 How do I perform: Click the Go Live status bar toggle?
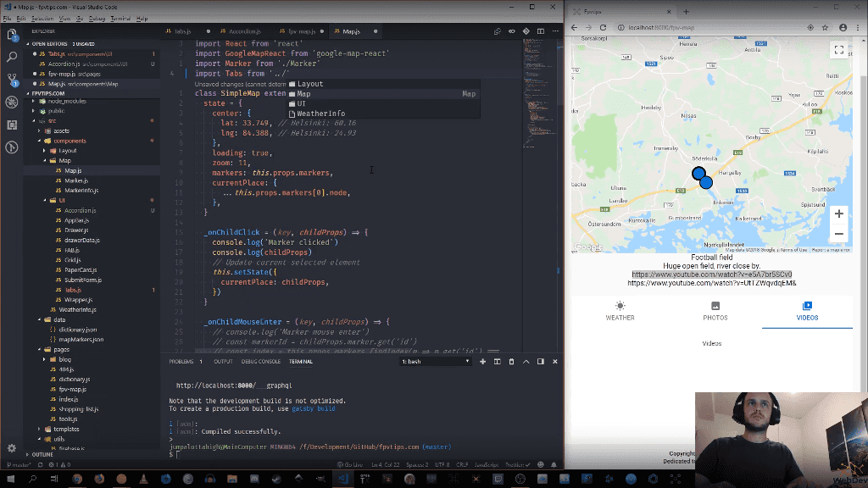click(350, 464)
